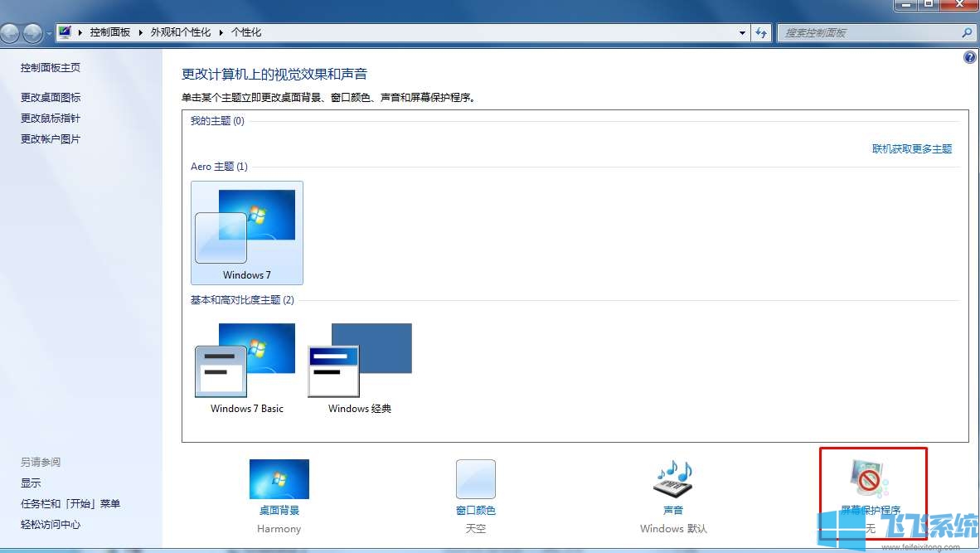Select the Windows 7 Basic theme
980x553 pixels.
click(x=246, y=359)
